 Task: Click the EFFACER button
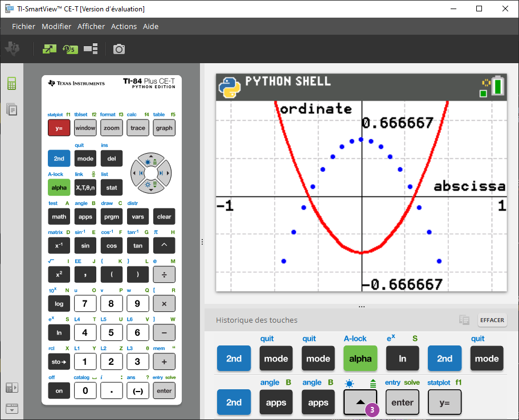coord(492,320)
